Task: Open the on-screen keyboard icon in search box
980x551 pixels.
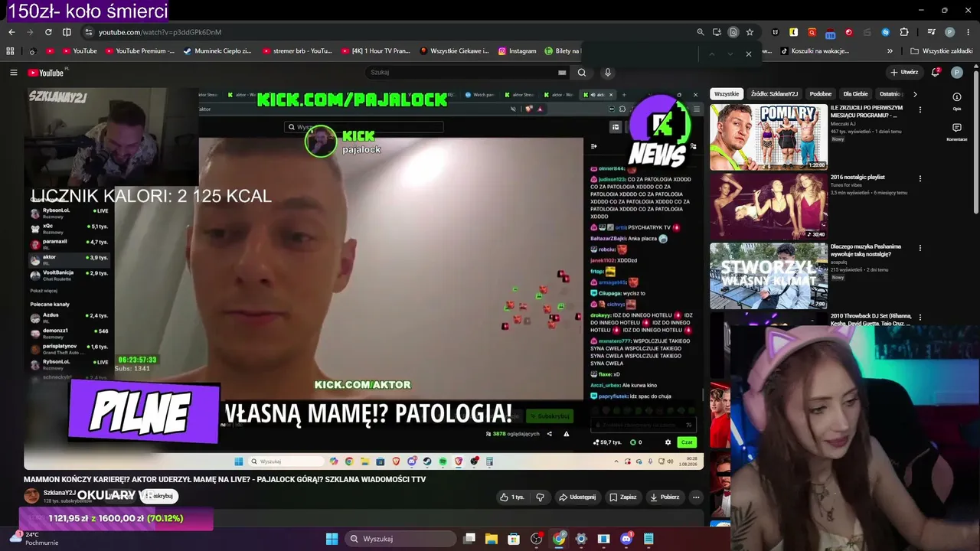Action: click(562, 73)
